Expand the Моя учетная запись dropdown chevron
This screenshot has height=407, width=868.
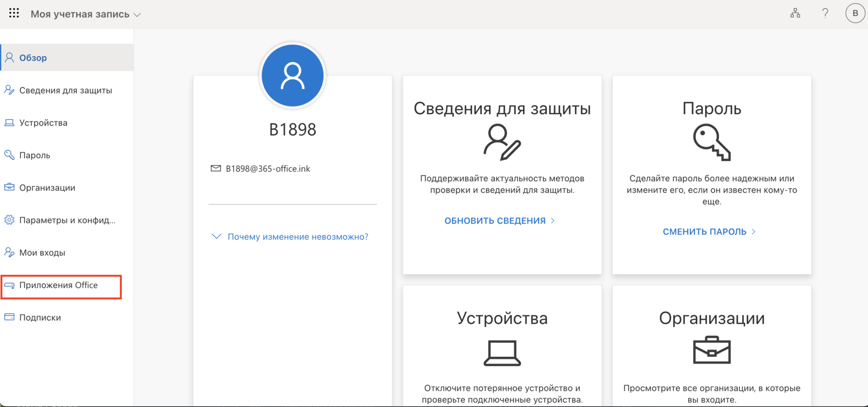(x=137, y=15)
